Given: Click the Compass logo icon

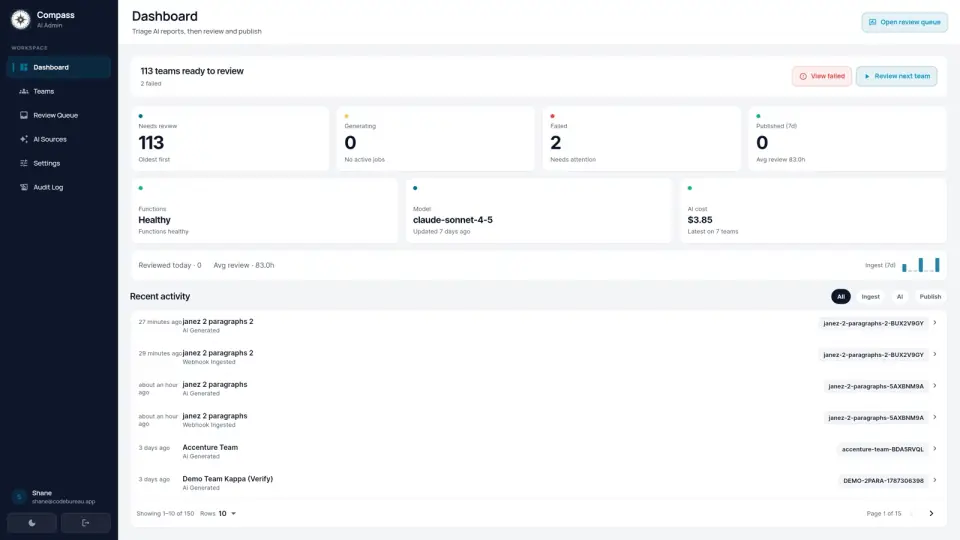Looking at the screenshot, I should (20, 20).
